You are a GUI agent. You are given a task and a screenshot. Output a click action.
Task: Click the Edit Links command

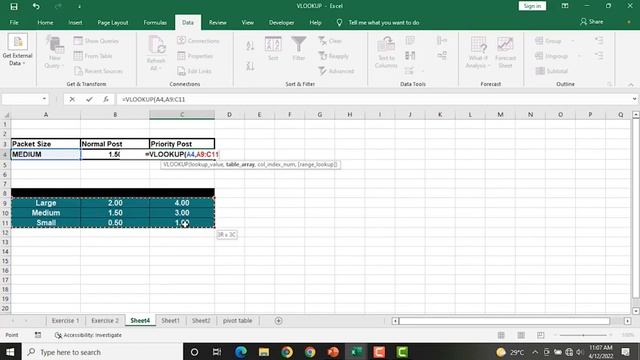click(x=194, y=71)
